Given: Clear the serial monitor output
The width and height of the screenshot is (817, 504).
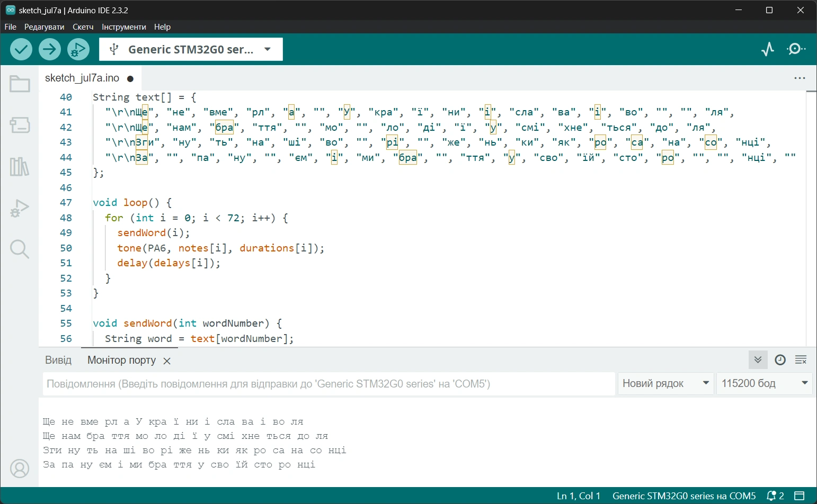Looking at the screenshot, I should [x=801, y=360].
